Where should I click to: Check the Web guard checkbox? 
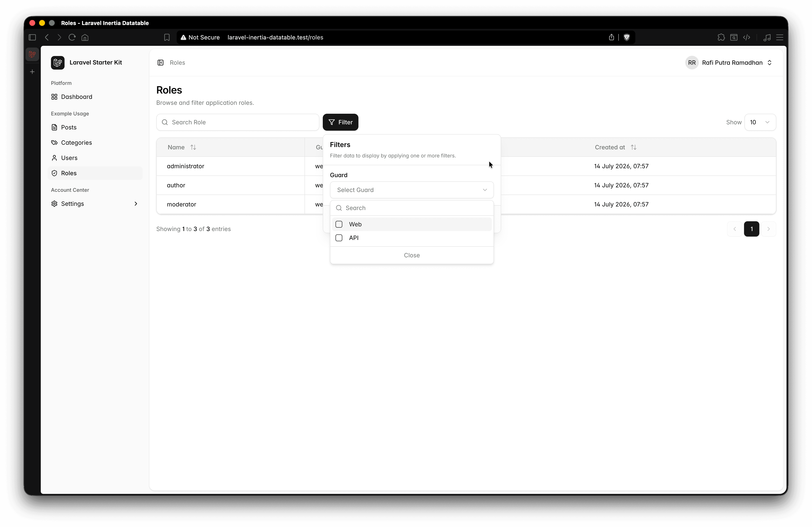pyautogui.click(x=339, y=224)
